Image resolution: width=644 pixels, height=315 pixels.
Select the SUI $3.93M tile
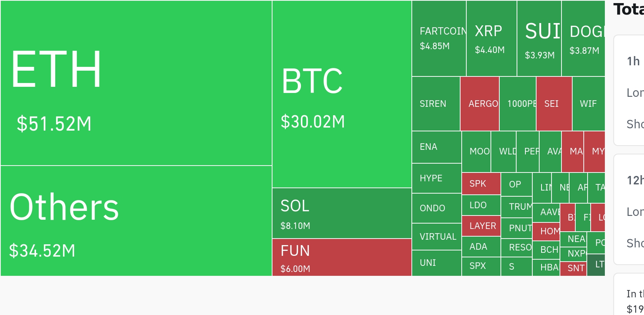click(539, 38)
